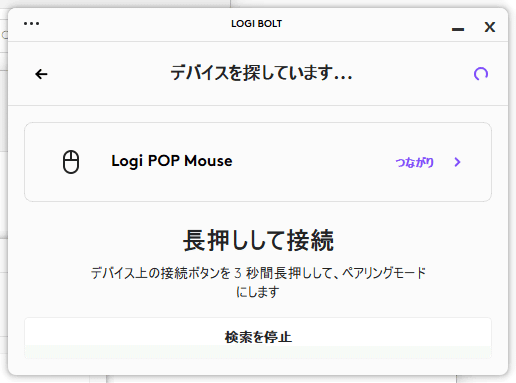Click the 長押しして接続 heading
This screenshot has width=516, height=383.
point(258,240)
